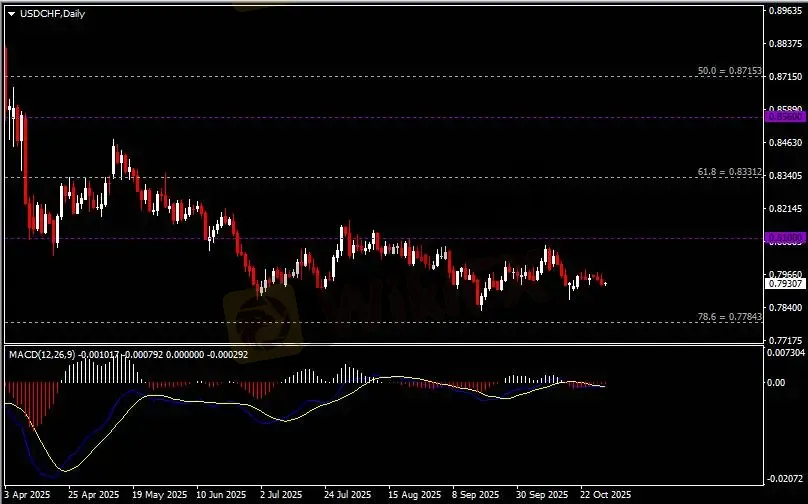Click the 22 Oct 2025 date label
The image size is (808, 504).
(x=605, y=495)
